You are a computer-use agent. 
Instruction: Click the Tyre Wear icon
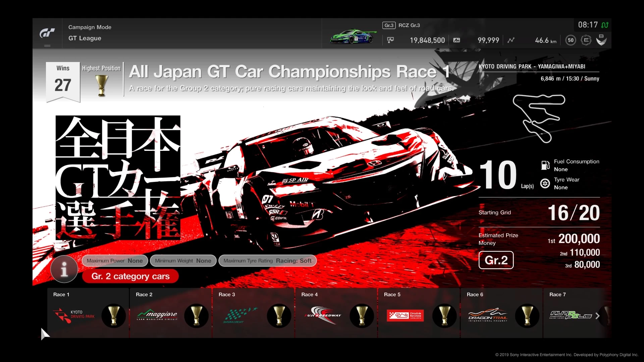pos(545,184)
